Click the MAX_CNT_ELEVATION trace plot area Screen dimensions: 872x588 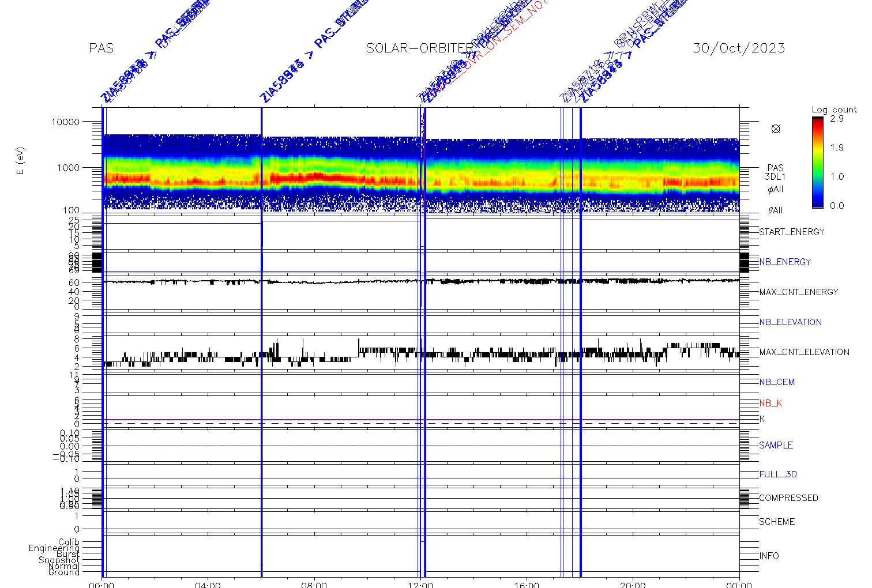(421, 353)
